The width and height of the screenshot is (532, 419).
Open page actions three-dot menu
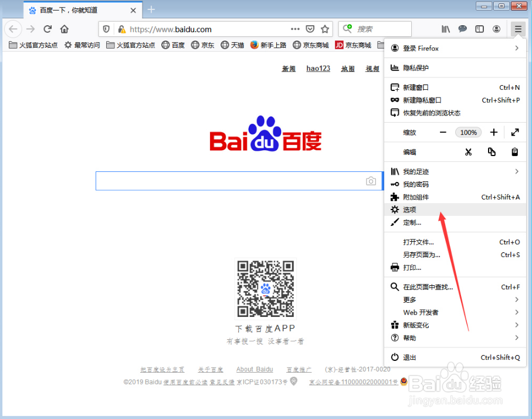295,29
